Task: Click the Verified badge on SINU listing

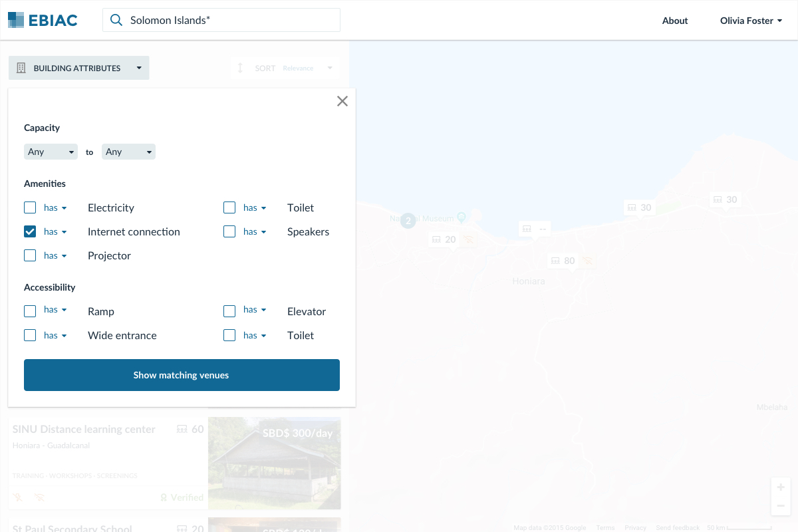Action: click(182, 497)
